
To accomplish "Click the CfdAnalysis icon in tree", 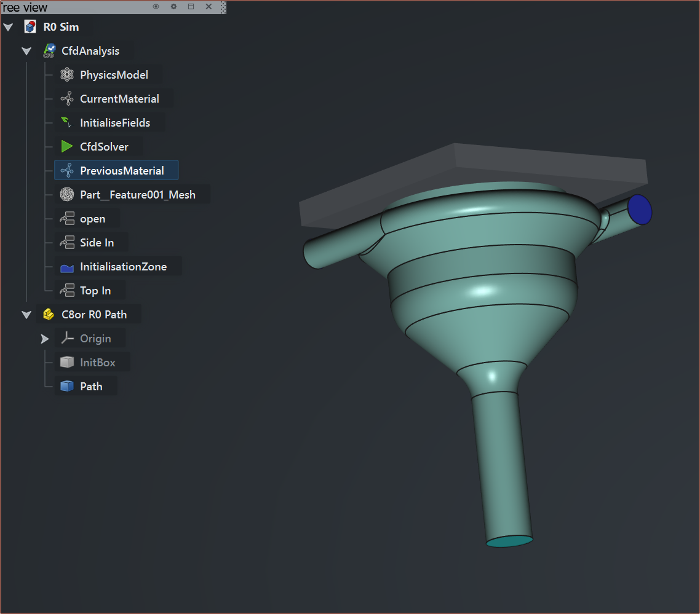I will tap(49, 51).
